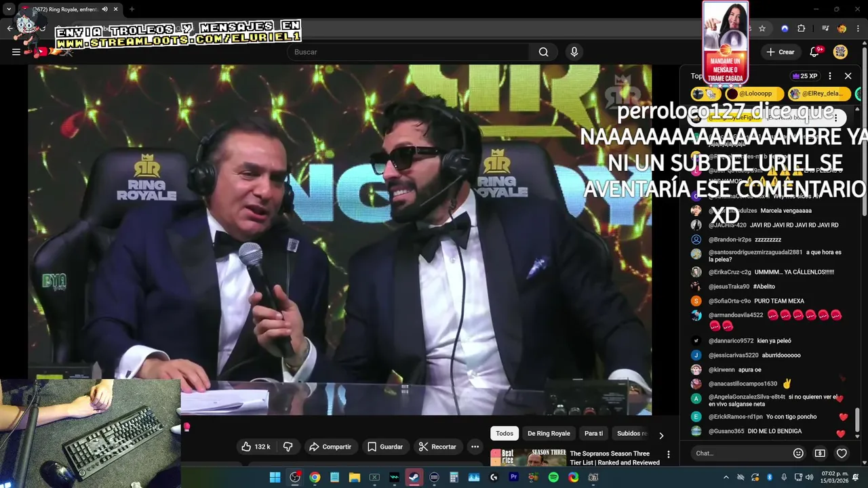The height and width of the screenshot is (488, 868).
Task: Open the Windows Start menu
Action: [x=275, y=477]
